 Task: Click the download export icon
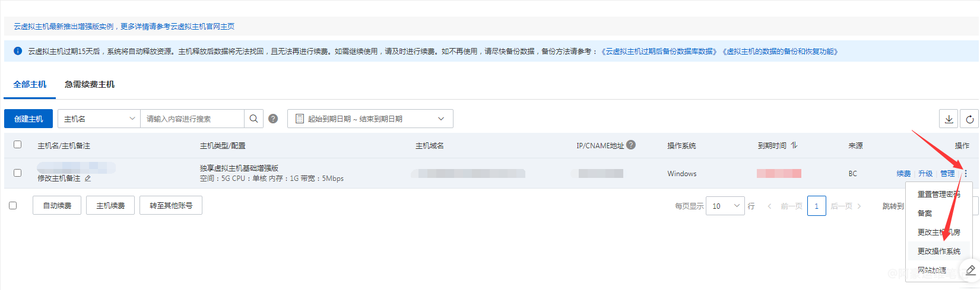coord(949,119)
